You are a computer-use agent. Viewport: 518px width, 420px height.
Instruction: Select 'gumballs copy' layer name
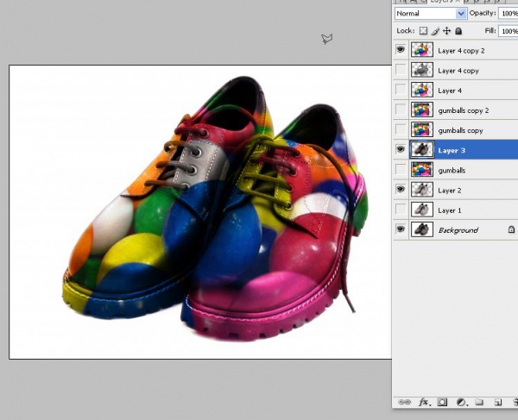[460, 130]
